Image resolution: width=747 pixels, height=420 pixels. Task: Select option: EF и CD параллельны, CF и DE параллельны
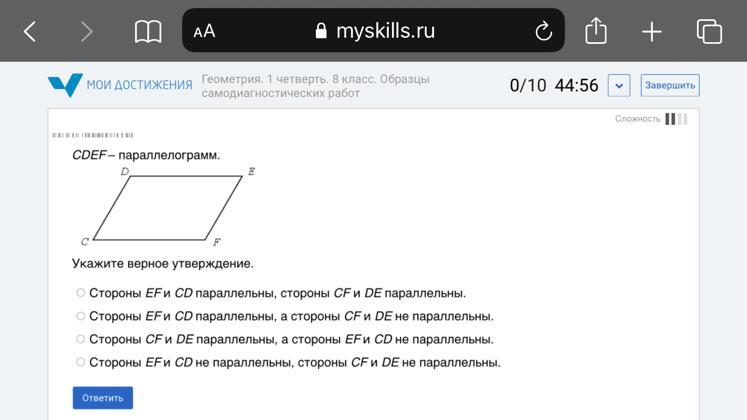click(x=81, y=292)
